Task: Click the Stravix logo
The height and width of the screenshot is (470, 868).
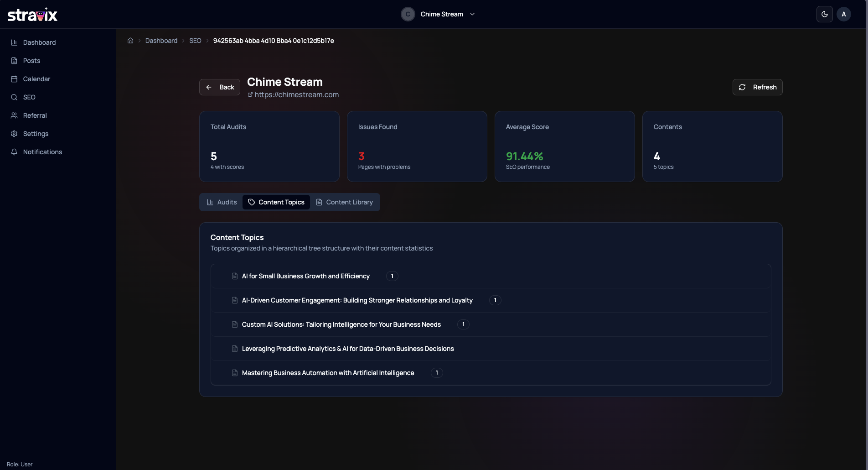Action: tap(32, 15)
